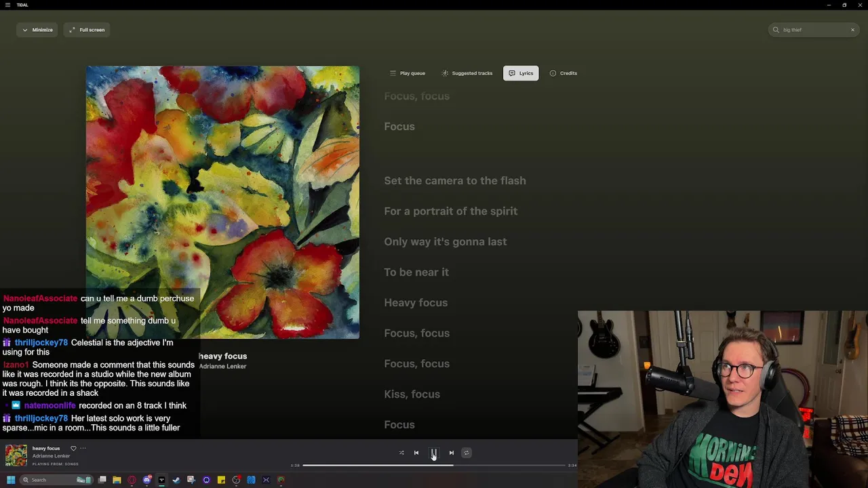The image size is (868, 488).
Task: Open the Windows Start menu
Action: (11, 480)
